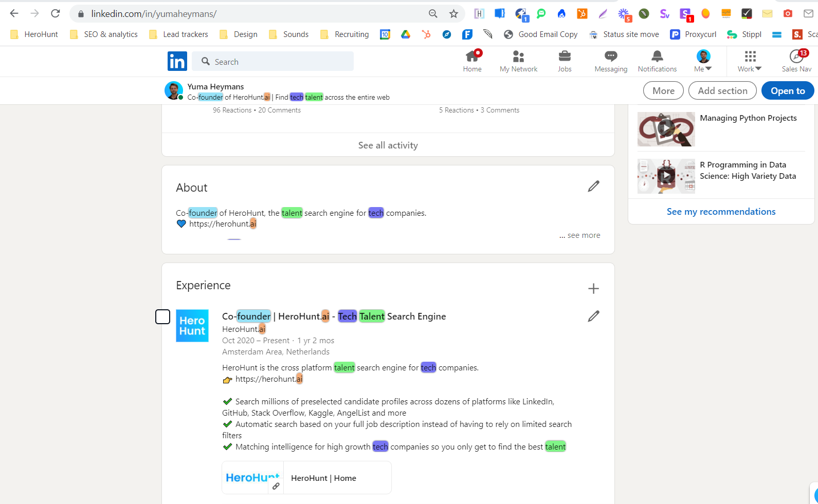This screenshot has width=818, height=504.
Task: Open the calendar bookmark icon
Action: pyautogui.click(x=385, y=34)
